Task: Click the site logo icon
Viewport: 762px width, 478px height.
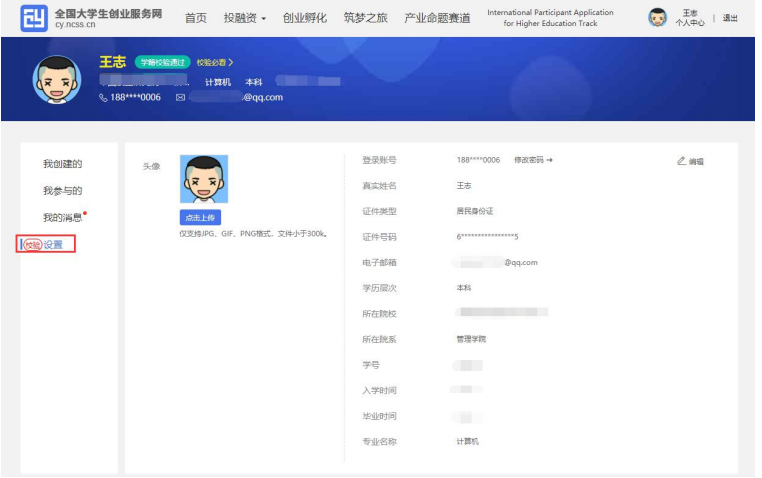Action: point(33,18)
